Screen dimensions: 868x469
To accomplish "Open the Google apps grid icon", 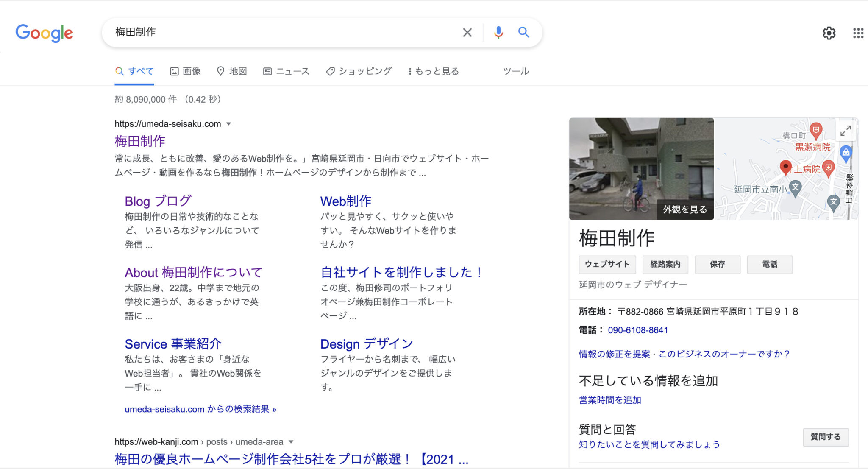I will click(858, 33).
